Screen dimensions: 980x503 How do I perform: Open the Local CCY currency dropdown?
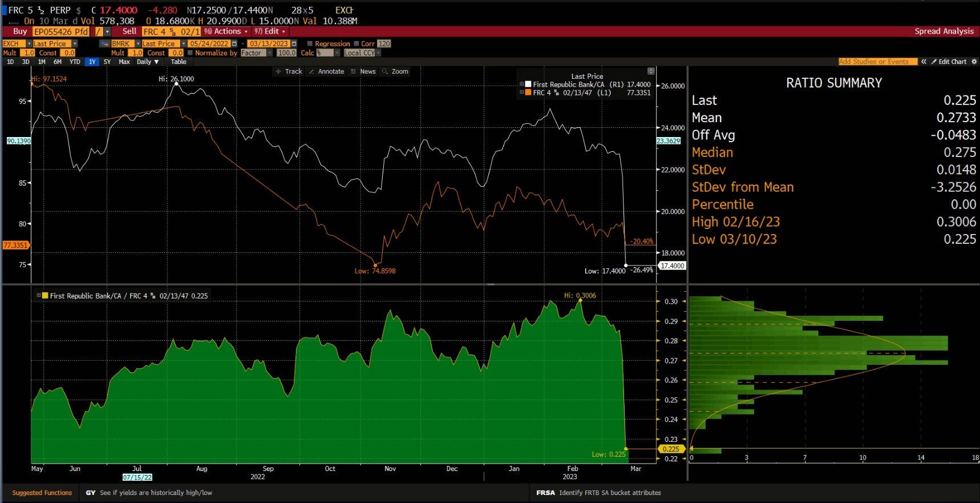[378, 53]
